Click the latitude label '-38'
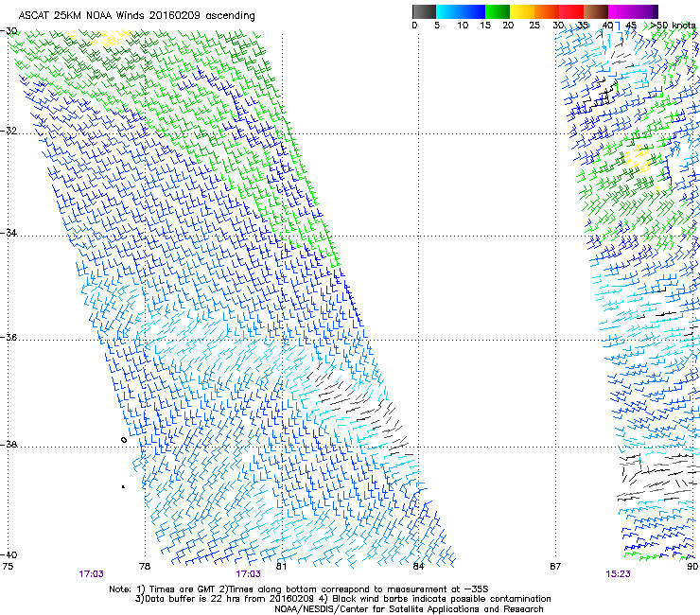The height and width of the screenshot is (615, 700). click(9, 445)
